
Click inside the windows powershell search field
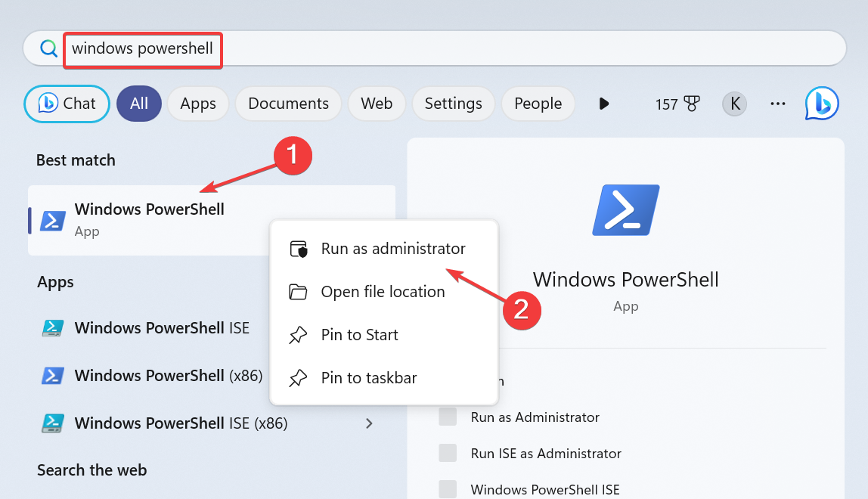tap(142, 48)
